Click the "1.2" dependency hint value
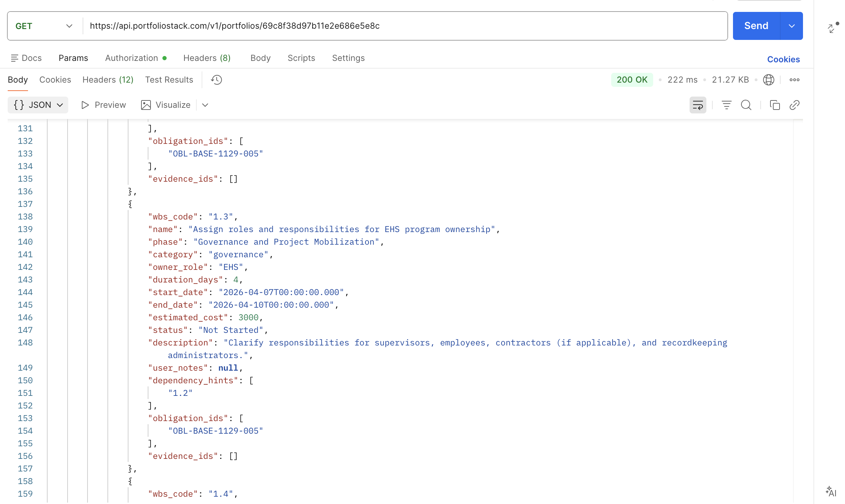The width and height of the screenshot is (845, 504). click(x=180, y=393)
